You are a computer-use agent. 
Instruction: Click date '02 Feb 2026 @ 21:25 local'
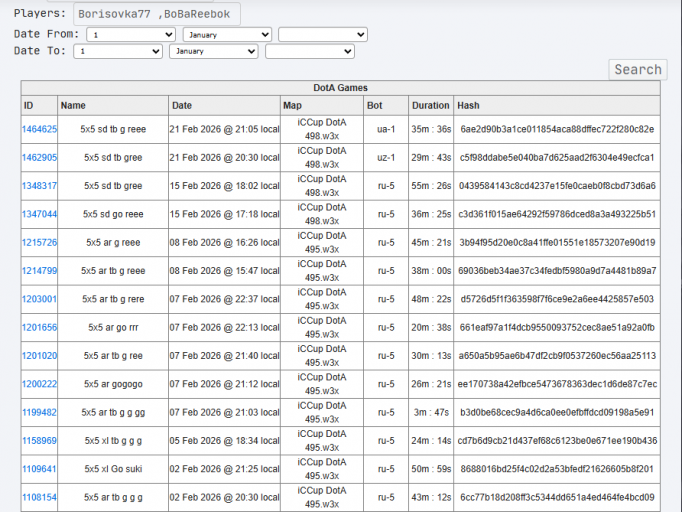coord(224,468)
